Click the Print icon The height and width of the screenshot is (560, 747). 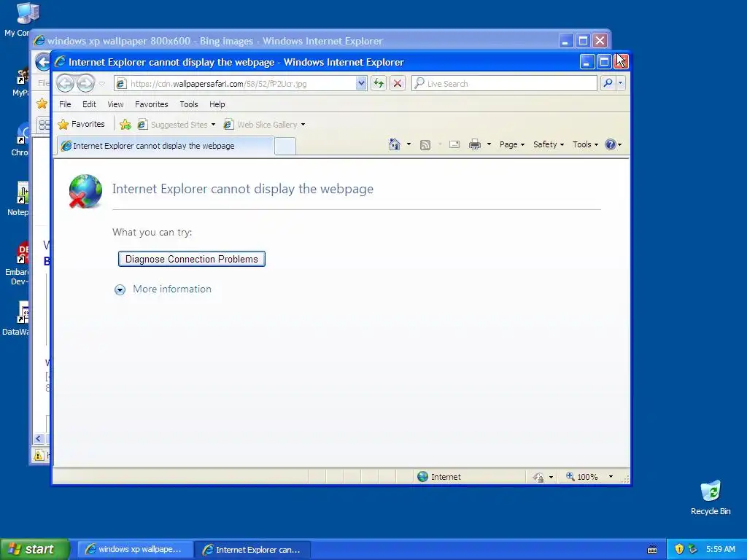click(475, 145)
